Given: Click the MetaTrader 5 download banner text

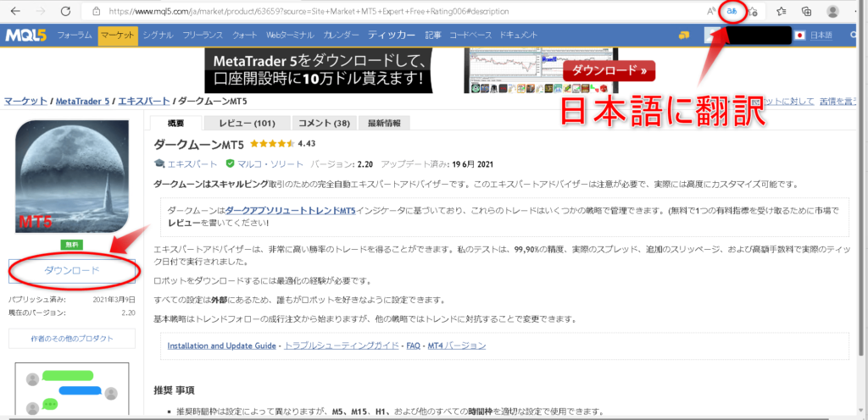Looking at the screenshot, I should point(319,69).
